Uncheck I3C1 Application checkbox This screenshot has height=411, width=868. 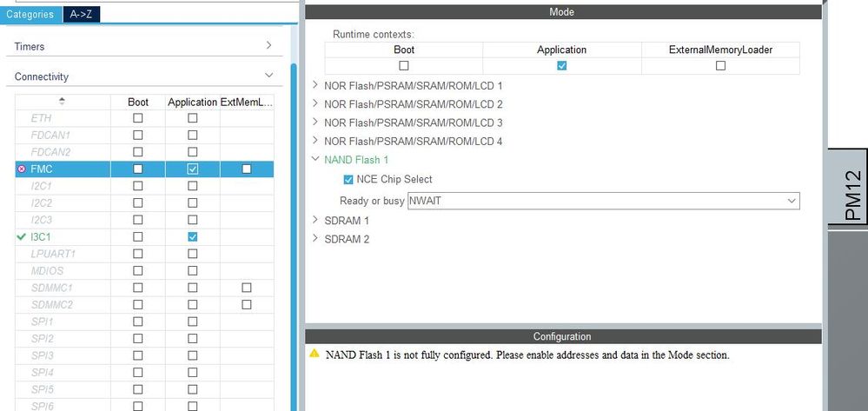pos(192,236)
